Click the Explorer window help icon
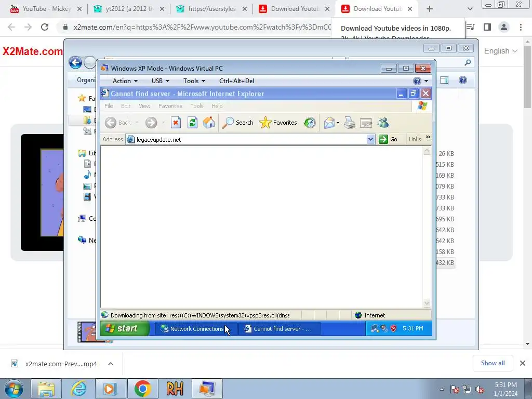532x399 pixels. tap(463, 80)
